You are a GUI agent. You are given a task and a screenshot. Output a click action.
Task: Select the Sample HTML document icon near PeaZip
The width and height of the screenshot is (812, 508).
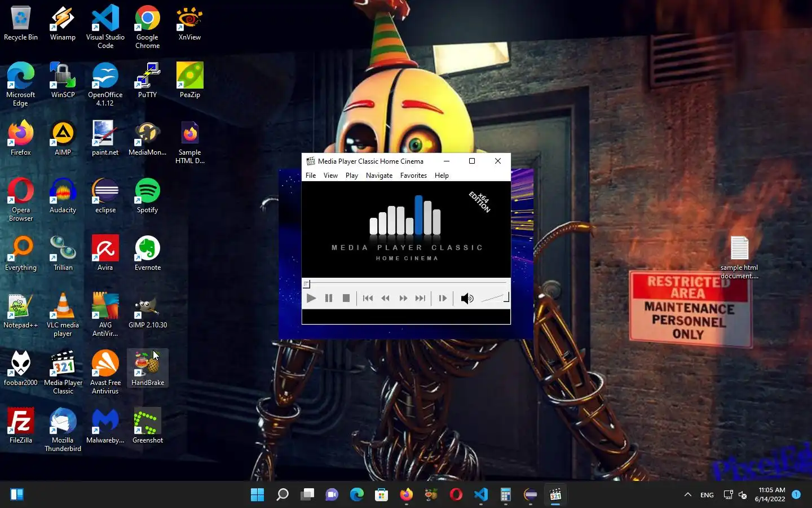189,143
